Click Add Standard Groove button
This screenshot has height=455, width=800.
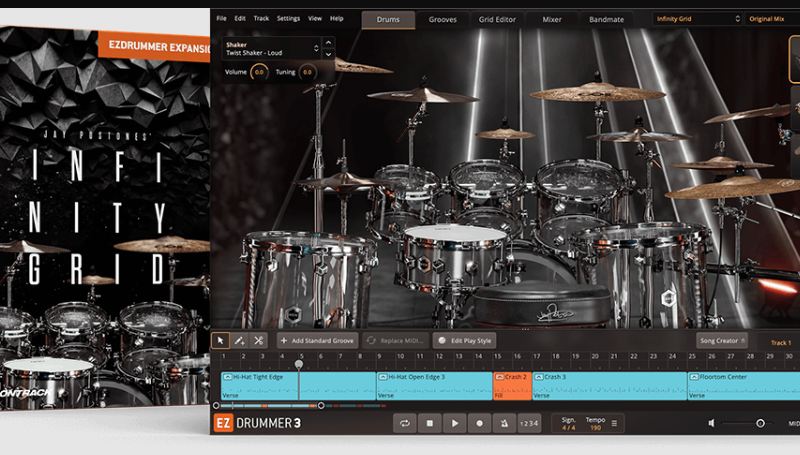(317, 340)
